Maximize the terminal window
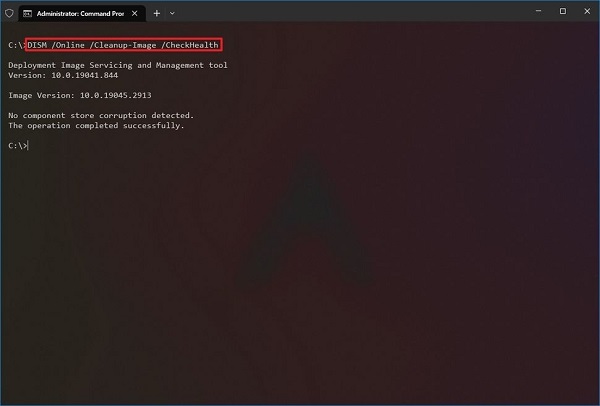 (x=563, y=11)
